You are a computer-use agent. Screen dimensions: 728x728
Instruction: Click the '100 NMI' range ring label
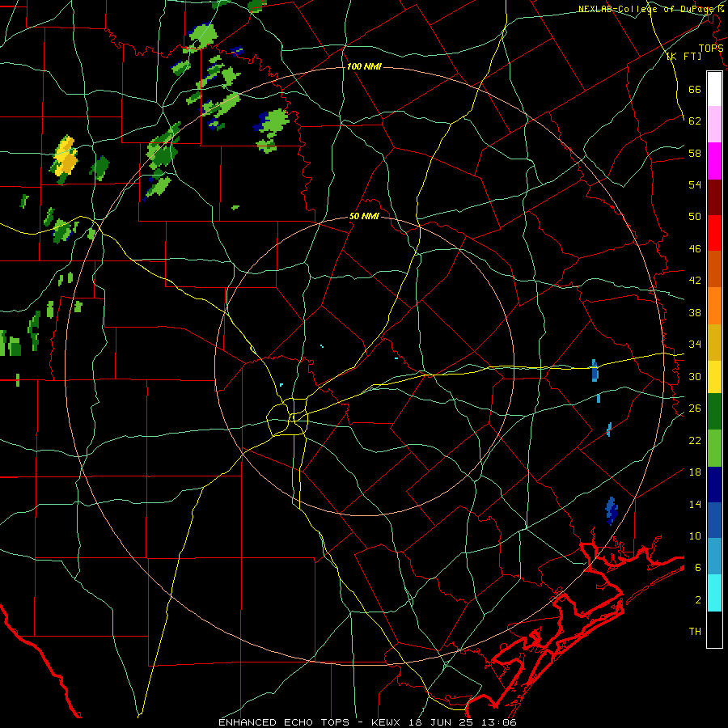(364, 66)
